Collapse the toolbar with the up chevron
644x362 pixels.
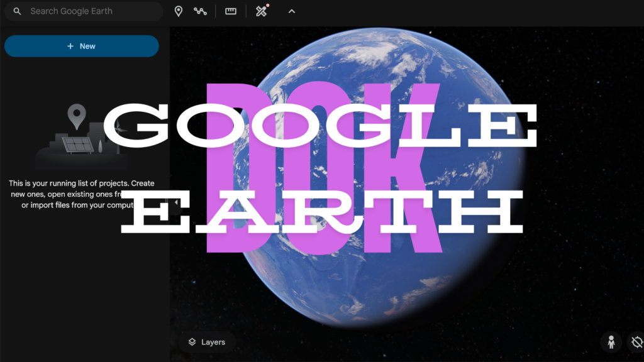pos(292,11)
